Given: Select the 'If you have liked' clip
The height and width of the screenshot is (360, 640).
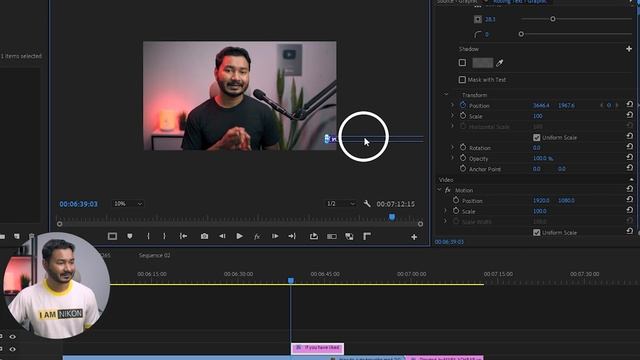Looking at the screenshot, I should [318, 348].
